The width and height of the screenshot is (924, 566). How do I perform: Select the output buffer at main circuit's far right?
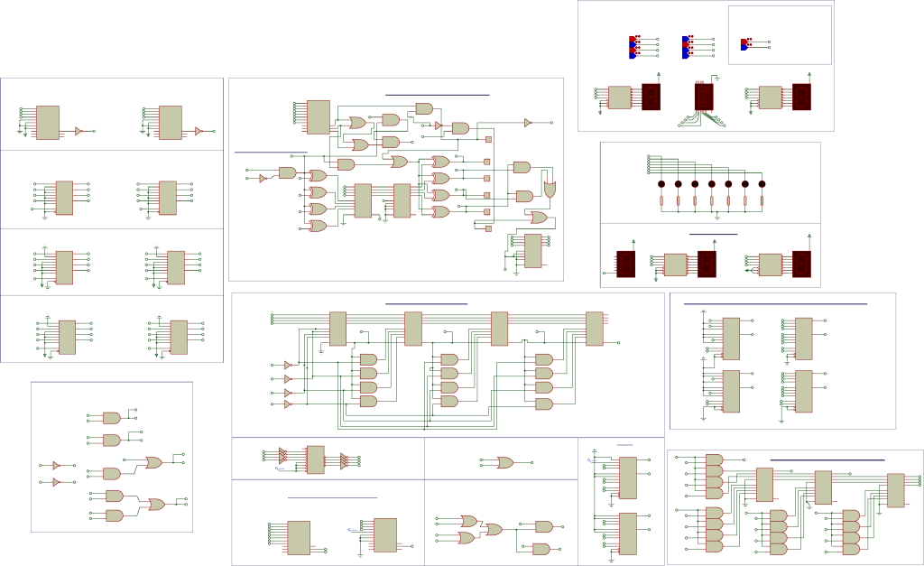coord(528,123)
